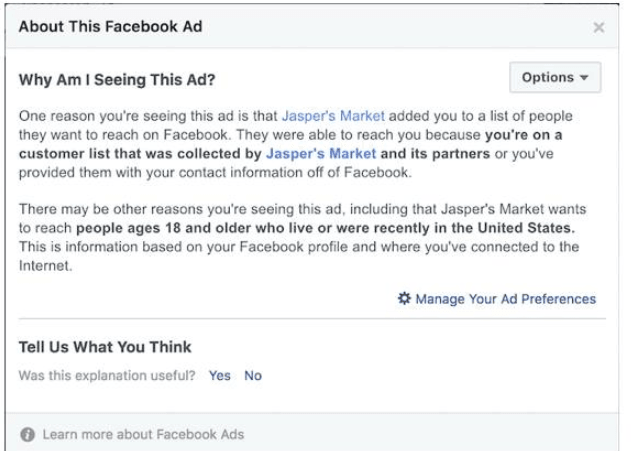Click the Tell Us What You Think heading
Screen dimensions: 631x451
coord(105,347)
